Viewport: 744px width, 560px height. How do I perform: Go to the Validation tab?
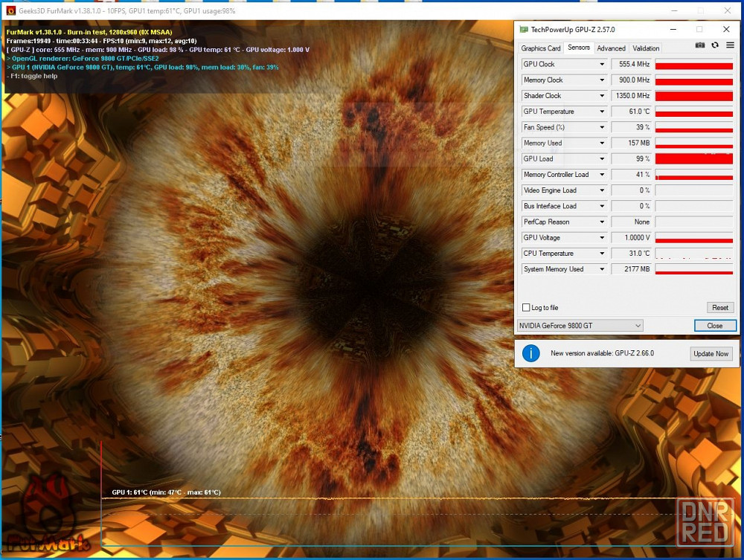tap(645, 48)
